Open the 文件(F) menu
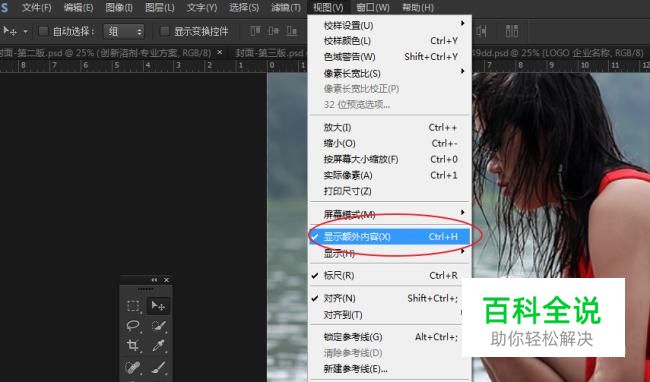650x382 pixels. 36,7
